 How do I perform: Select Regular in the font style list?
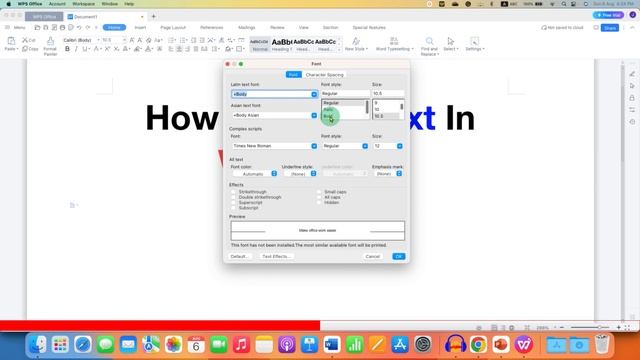click(331, 103)
